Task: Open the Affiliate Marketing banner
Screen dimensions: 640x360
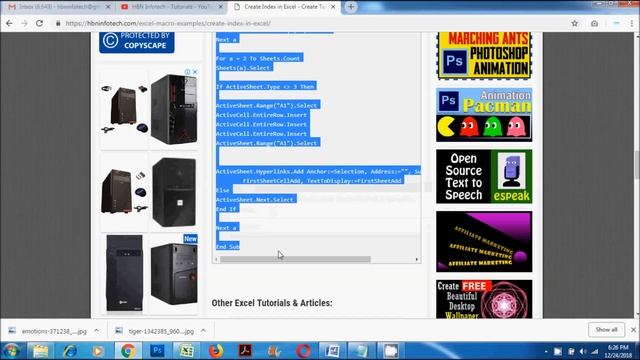Action: [484, 241]
